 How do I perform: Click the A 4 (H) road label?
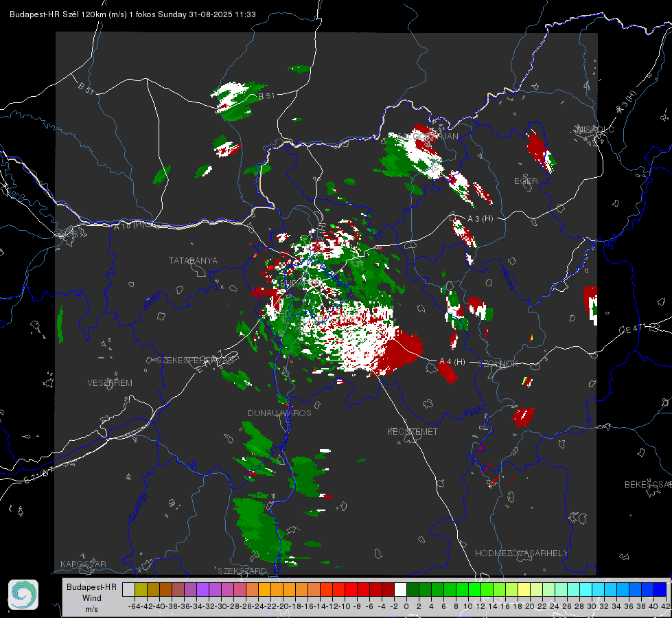452,362
